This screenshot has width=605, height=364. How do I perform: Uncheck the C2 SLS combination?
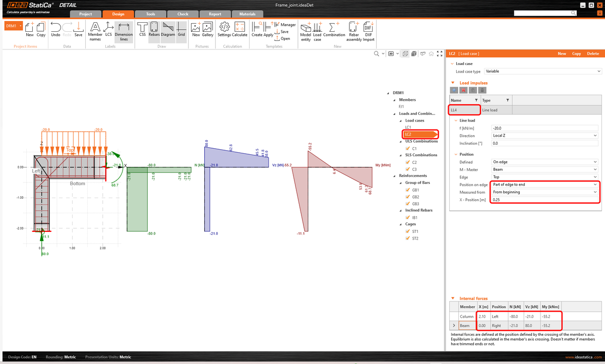(x=406, y=162)
